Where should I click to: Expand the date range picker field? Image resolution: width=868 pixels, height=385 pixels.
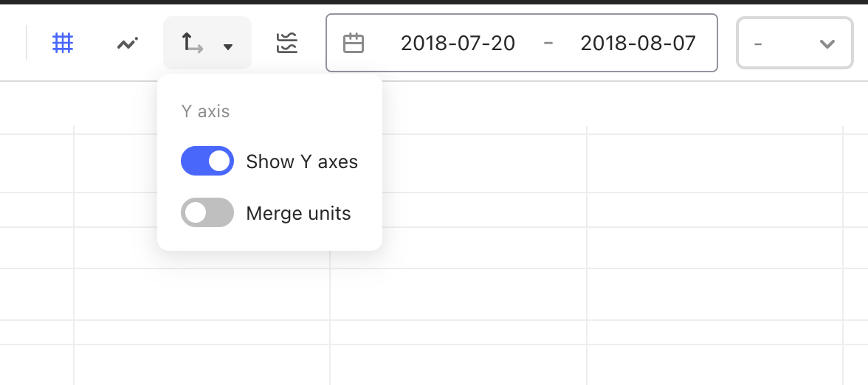click(x=521, y=43)
